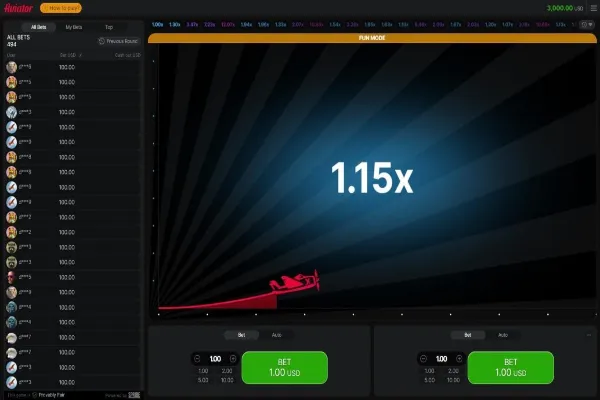Select the Auto tab in the second bet panel
The height and width of the screenshot is (400, 600).
click(503, 335)
